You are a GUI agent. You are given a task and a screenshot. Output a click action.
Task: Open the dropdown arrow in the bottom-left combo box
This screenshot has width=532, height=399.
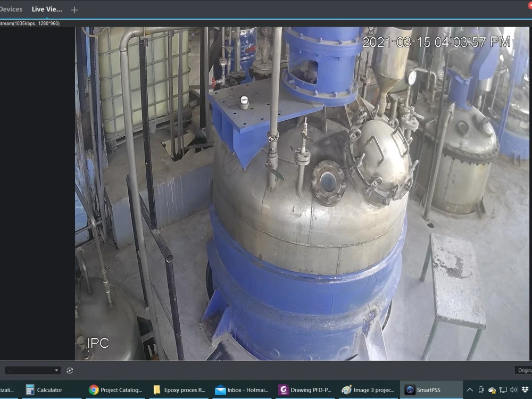point(55,370)
